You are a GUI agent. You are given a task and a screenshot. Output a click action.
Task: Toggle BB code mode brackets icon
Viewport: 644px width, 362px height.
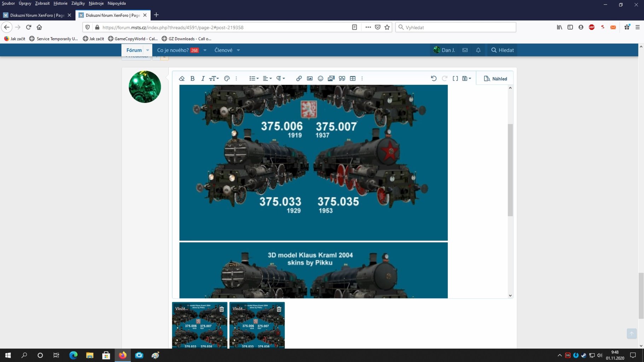coord(455,78)
